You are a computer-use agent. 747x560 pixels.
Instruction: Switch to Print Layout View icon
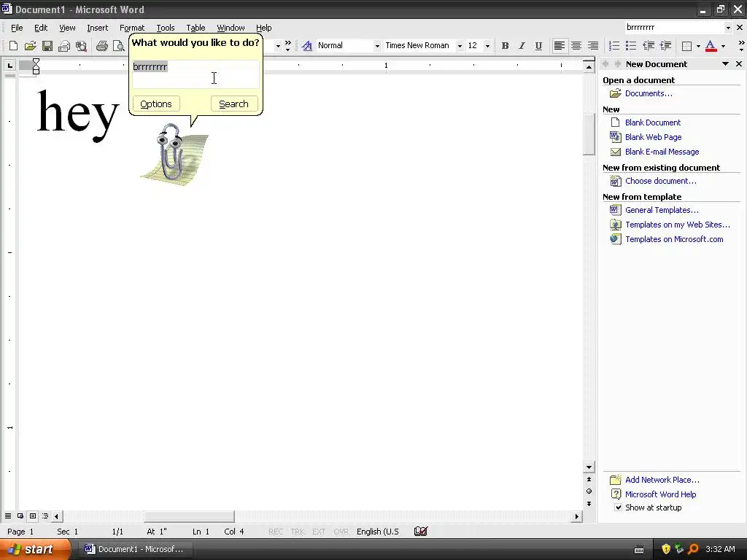tap(33, 516)
